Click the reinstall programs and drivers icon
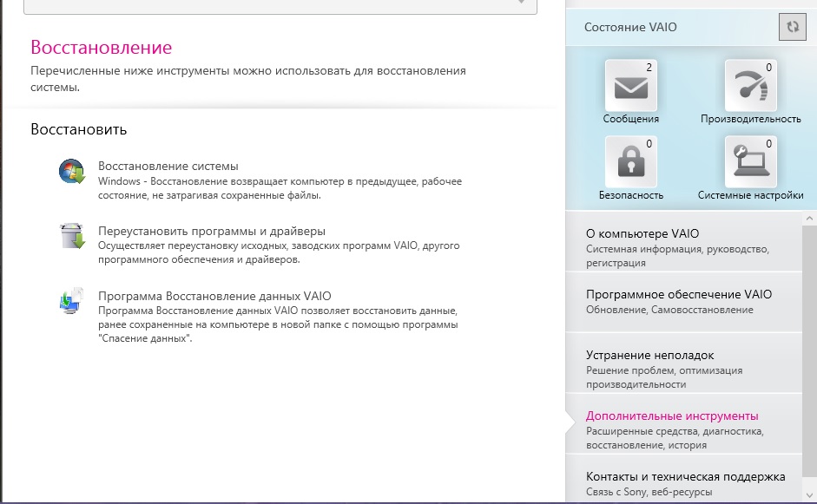The width and height of the screenshot is (817, 504). click(x=72, y=236)
